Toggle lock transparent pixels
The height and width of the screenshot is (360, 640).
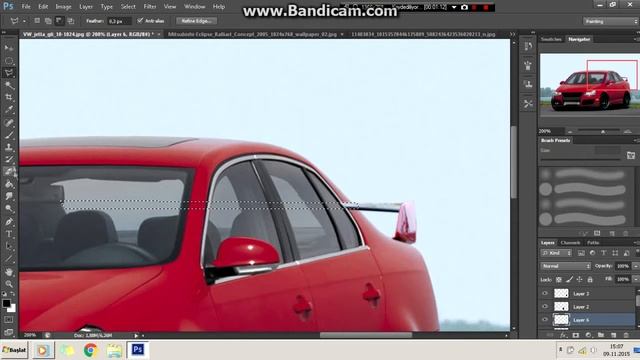[x=559, y=280]
